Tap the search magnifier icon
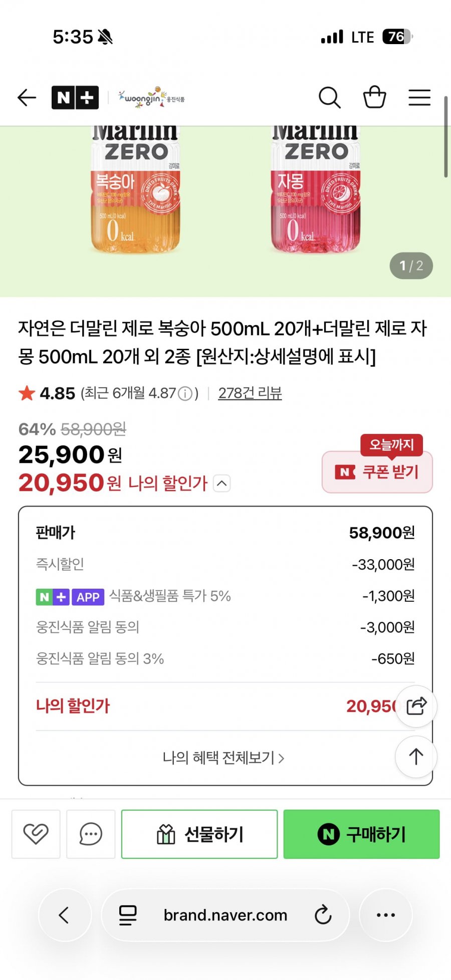The image size is (451, 980). click(329, 98)
